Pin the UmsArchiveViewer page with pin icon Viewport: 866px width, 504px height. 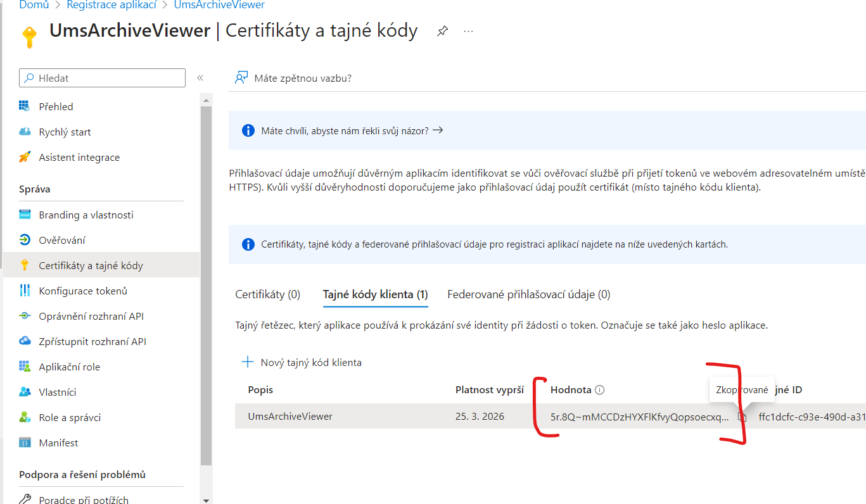(x=442, y=31)
